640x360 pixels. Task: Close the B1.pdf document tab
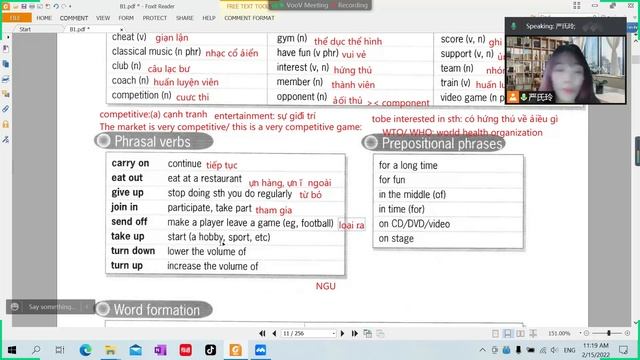(x=121, y=29)
